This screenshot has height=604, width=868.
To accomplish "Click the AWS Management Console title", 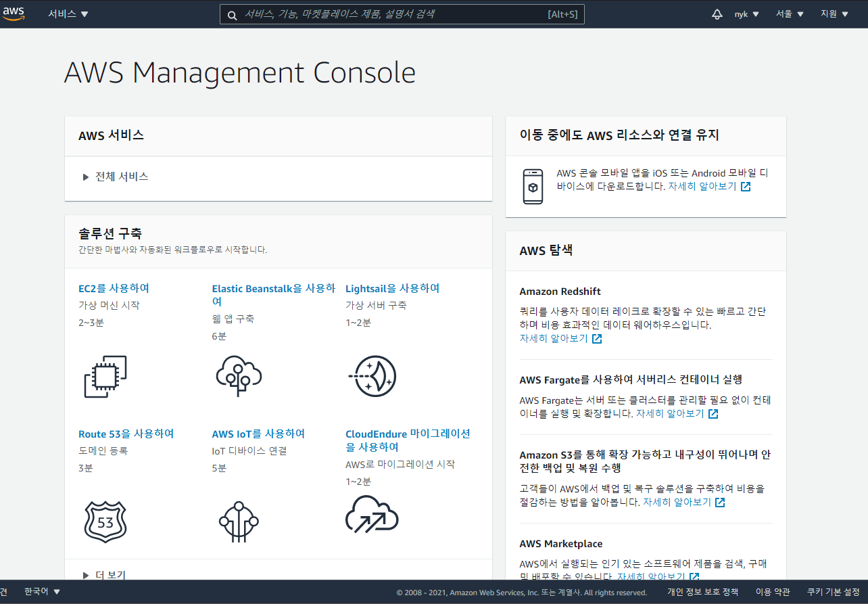I will click(240, 73).
